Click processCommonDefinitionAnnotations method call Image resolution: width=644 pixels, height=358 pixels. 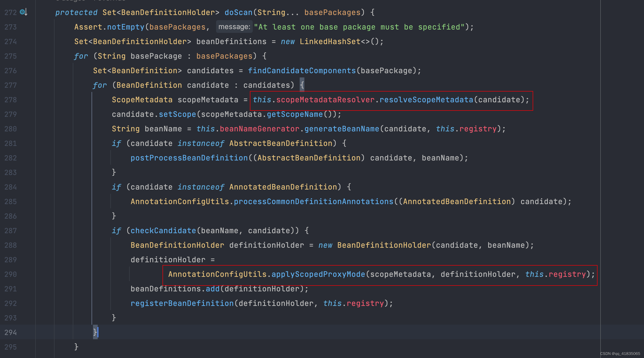click(314, 202)
